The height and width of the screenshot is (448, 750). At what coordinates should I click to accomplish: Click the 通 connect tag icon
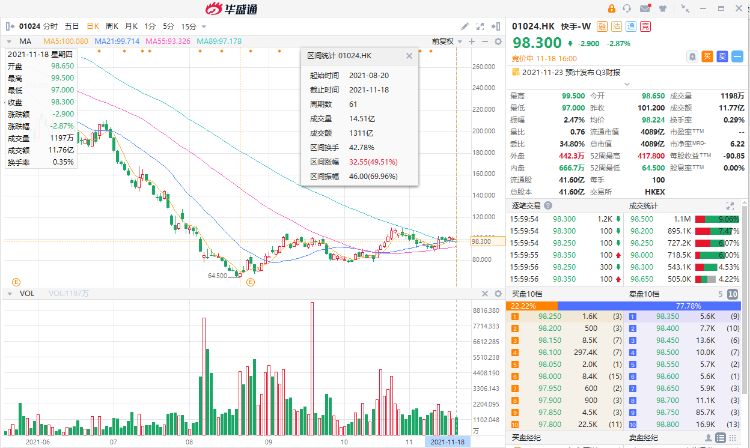(x=631, y=26)
